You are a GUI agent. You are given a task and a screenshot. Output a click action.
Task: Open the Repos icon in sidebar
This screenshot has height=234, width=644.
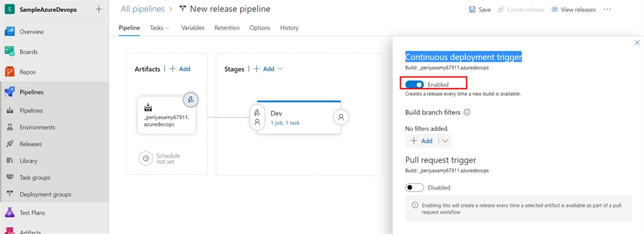coord(10,72)
